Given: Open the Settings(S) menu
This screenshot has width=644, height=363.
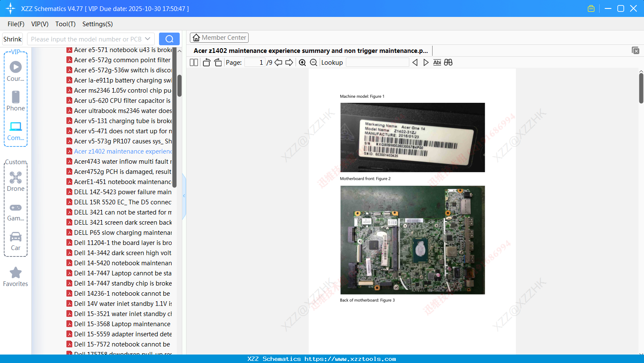Looking at the screenshot, I should (x=98, y=24).
